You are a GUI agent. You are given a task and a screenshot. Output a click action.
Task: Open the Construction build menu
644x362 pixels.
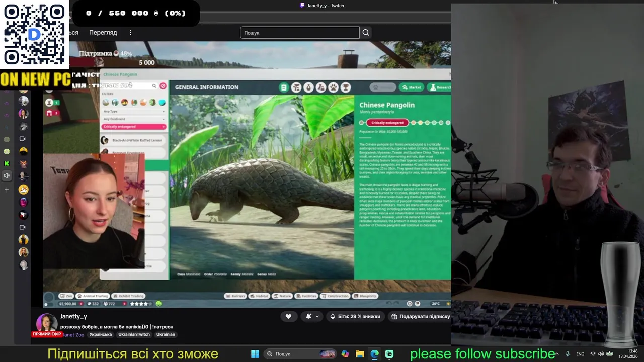335,296
